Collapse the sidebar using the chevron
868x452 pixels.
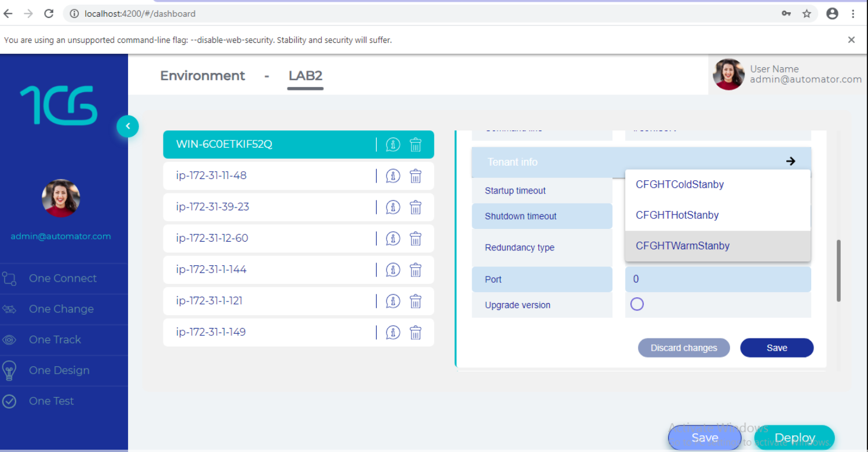click(x=128, y=126)
